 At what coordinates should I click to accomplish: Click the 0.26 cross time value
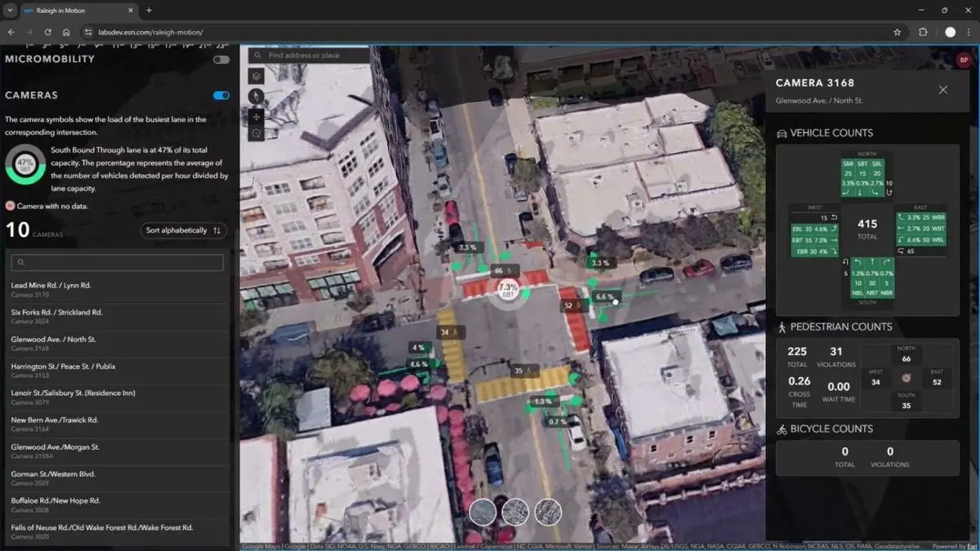pyautogui.click(x=800, y=381)
